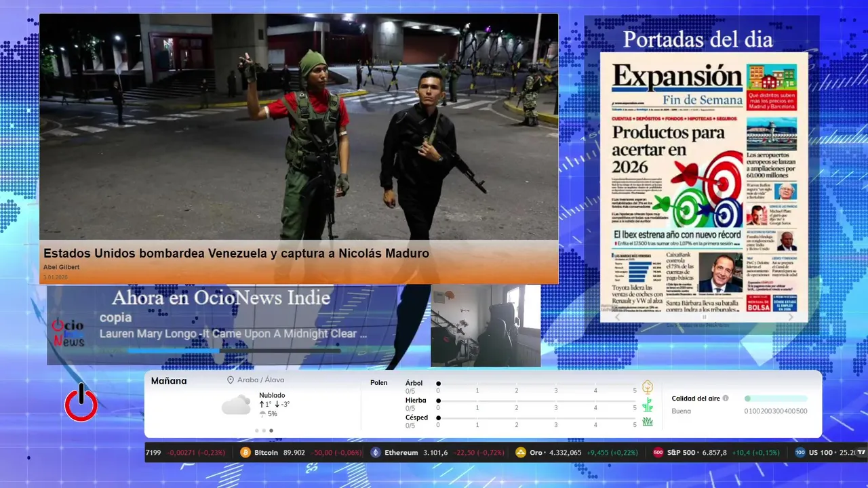Screen dimensions: 868x488
Task: Click the Ahora en OcioNews Indie heading
Action: click(221, 298)
